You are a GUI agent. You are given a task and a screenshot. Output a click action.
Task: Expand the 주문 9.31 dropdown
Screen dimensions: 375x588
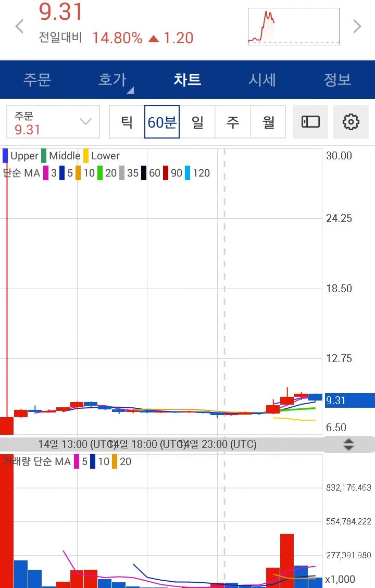pyautogui.click(x=53, y=122)
